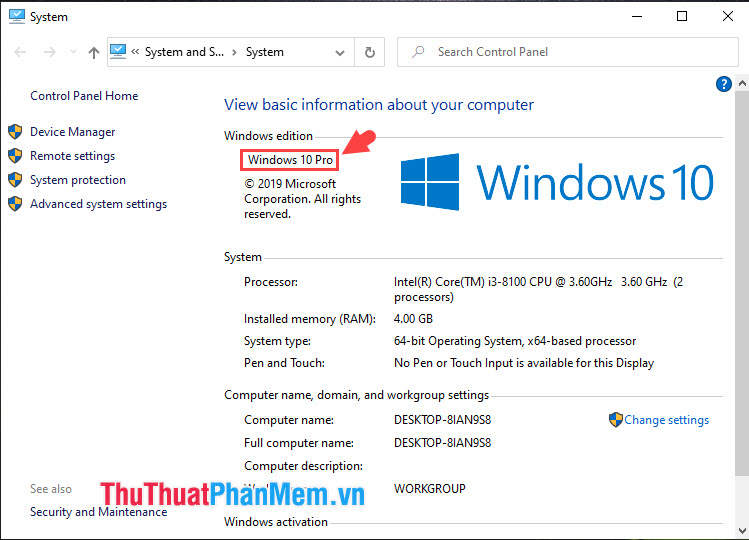Viewport: 749px width, 540px height.
Task: Expand the address bar history dropdown
Action: [x=340, y=52]
